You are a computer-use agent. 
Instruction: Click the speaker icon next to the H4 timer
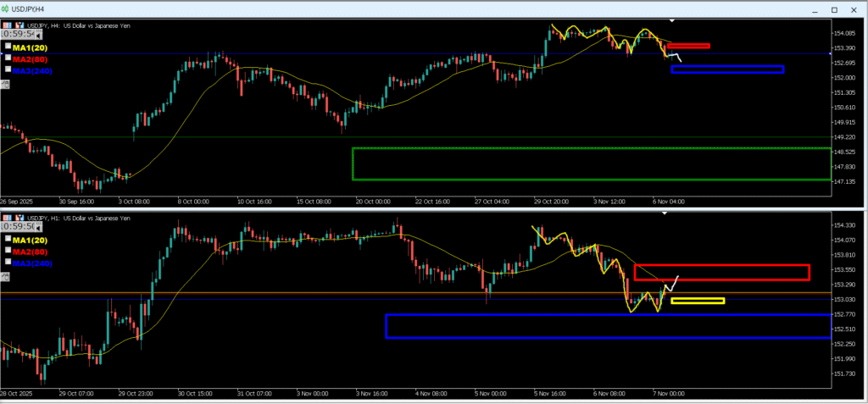38,35
